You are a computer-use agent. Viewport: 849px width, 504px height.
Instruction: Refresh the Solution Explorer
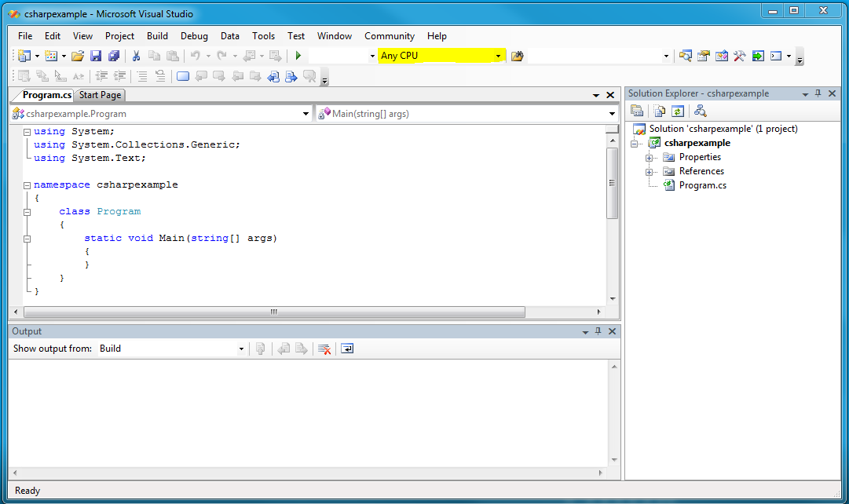pyautogui.click(x=678, y=111)
